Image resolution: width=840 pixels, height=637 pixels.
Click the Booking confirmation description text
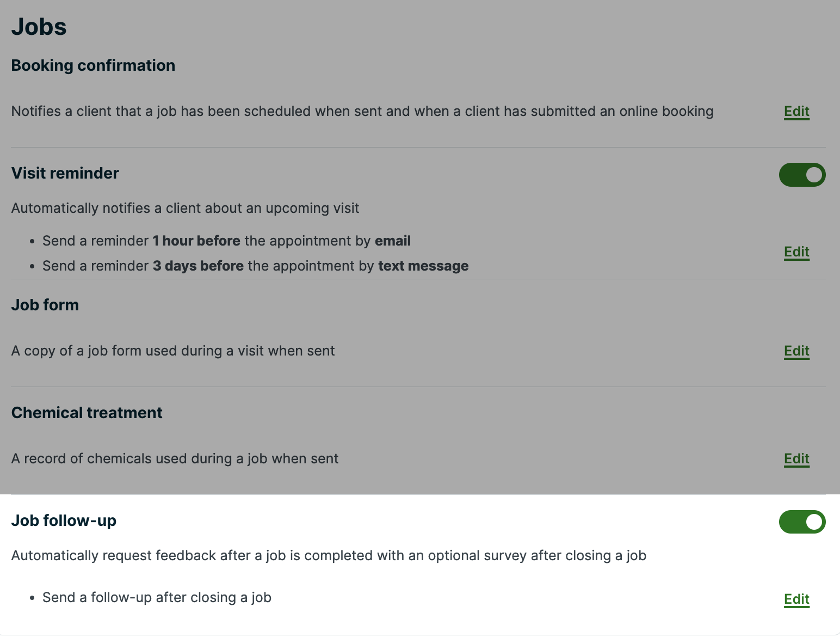pyautogui.click(x=362, y=112)
